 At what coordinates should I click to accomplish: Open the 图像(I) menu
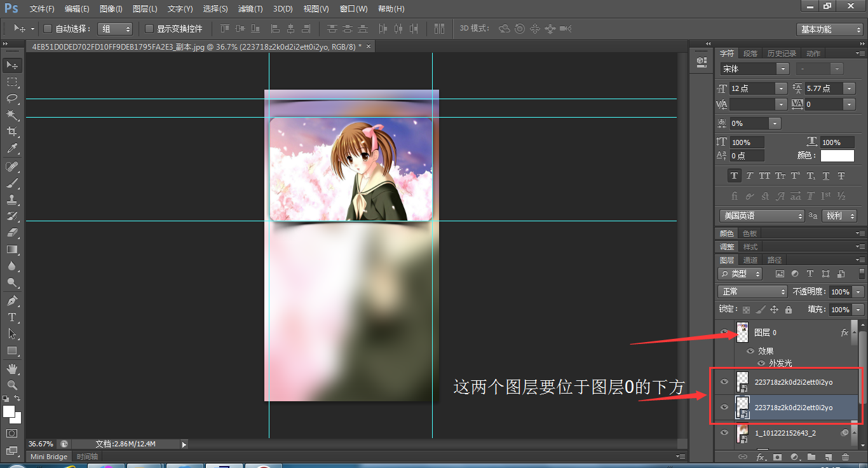(111, 9)
